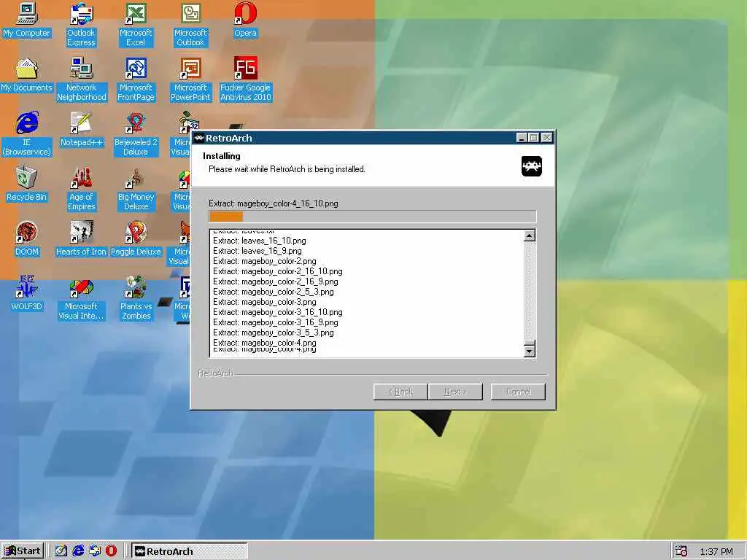Select the IE (Browservice) desktop icon
The height and width of the screenshot is (560, 747).
tap(27, 134)
